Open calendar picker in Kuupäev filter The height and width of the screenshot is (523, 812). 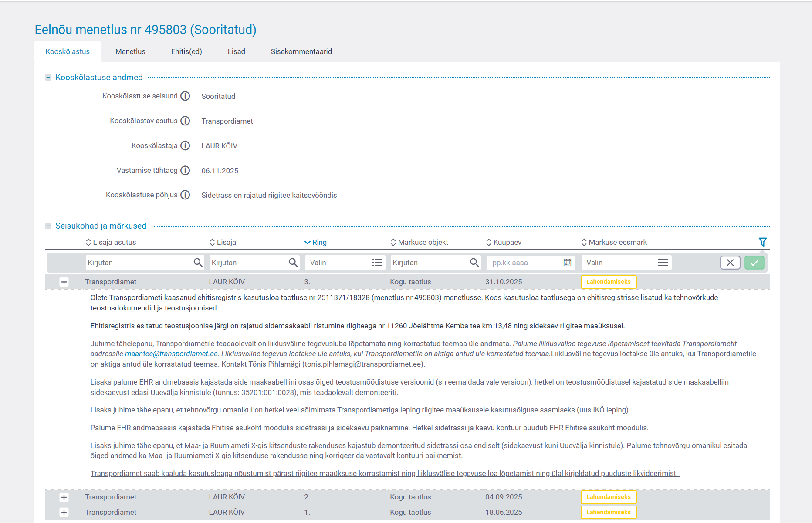point(567,263)
